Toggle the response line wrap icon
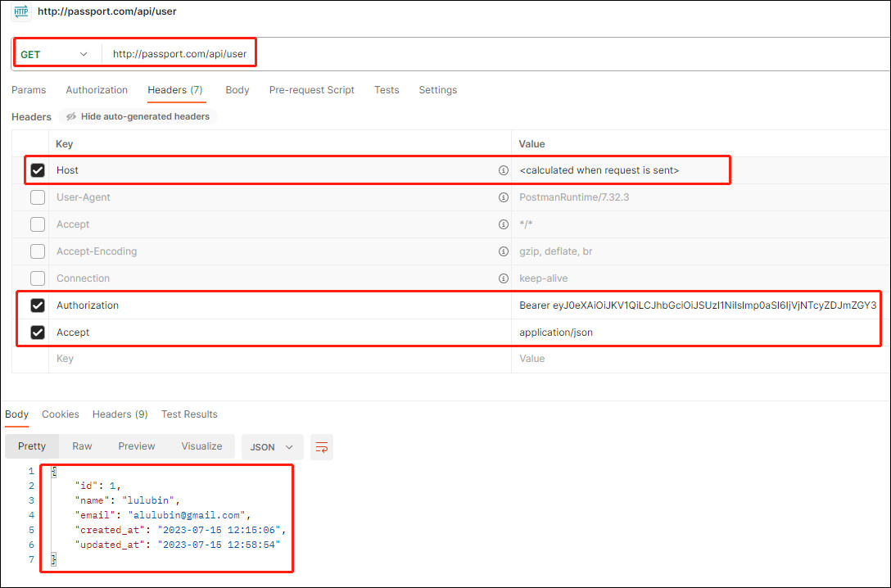The height and width of the screenshot is (588, 891). (x=322, y=447)
